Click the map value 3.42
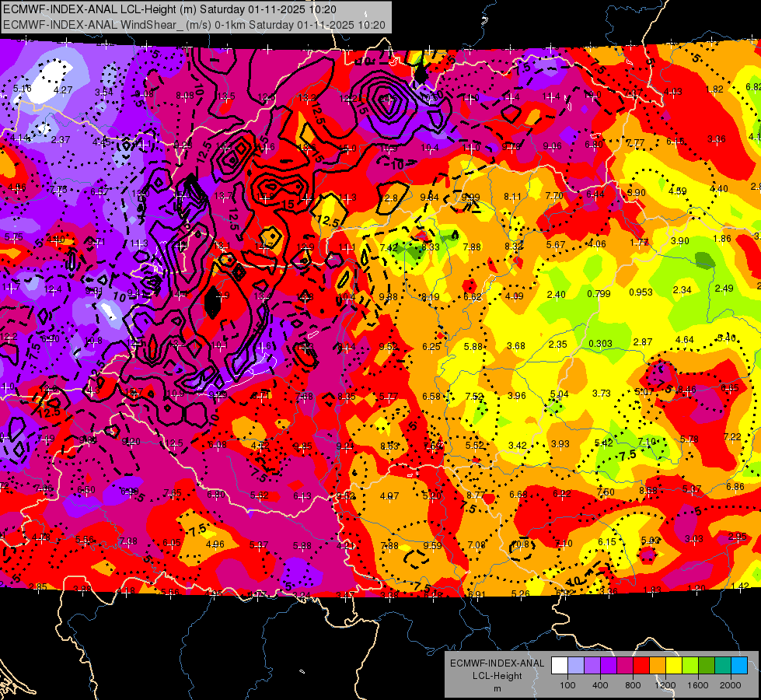Viewport: 761px width, 700px height. click(518, 446)
